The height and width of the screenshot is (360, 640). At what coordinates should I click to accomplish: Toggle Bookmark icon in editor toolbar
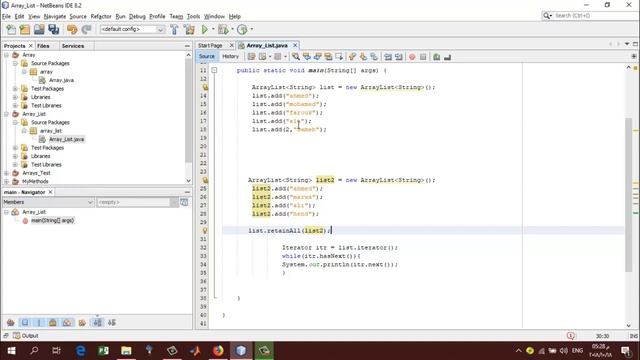[x=374, y=57]
